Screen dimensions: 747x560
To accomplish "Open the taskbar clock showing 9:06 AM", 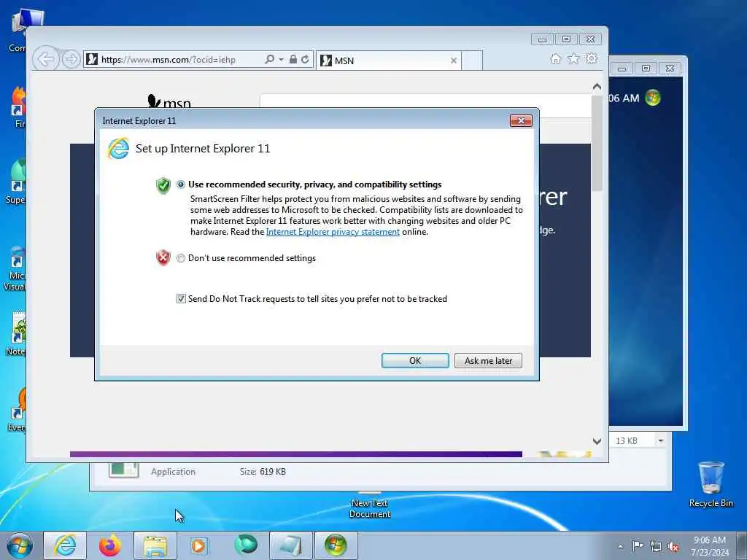I will click(x=710, y=546).
